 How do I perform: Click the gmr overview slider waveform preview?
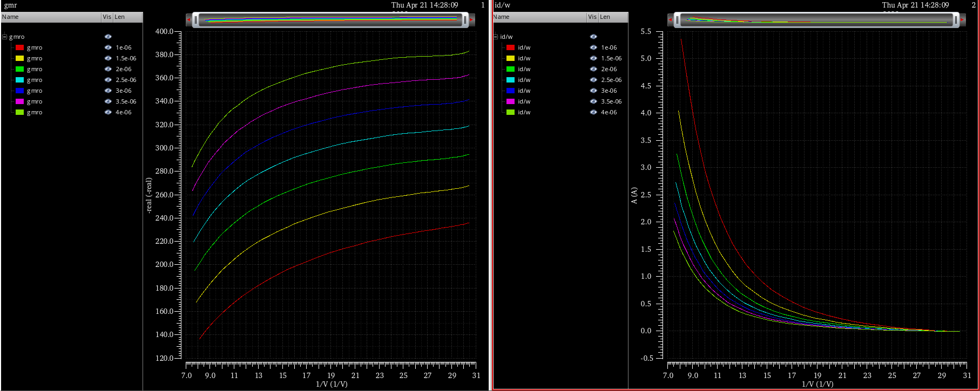coord(330,20)
